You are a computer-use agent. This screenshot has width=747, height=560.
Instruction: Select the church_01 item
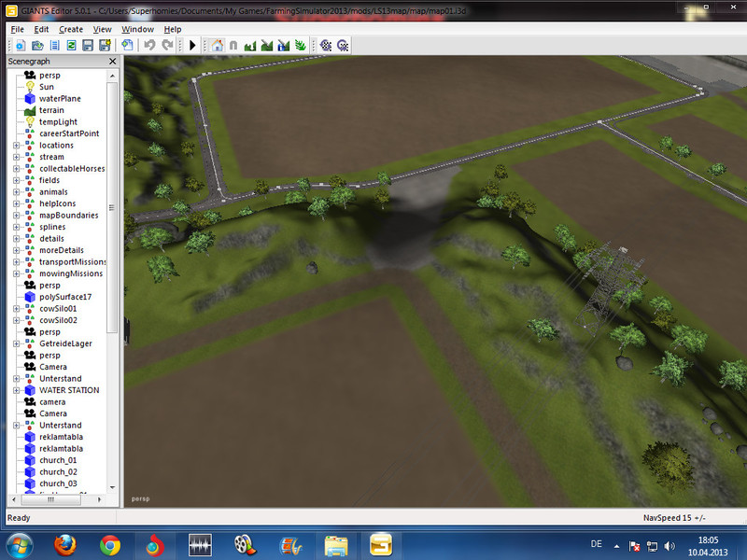[x=58, y=460]
